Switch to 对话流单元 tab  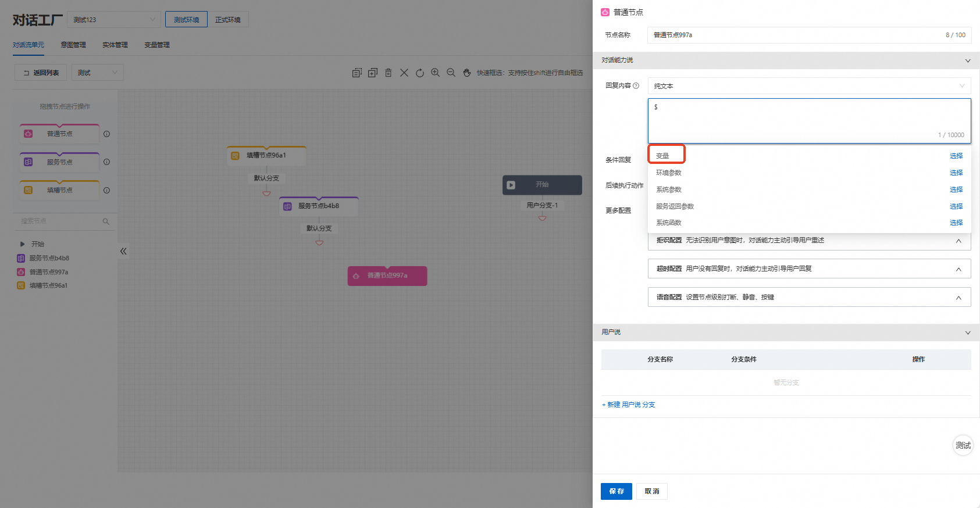pos(28,45)
